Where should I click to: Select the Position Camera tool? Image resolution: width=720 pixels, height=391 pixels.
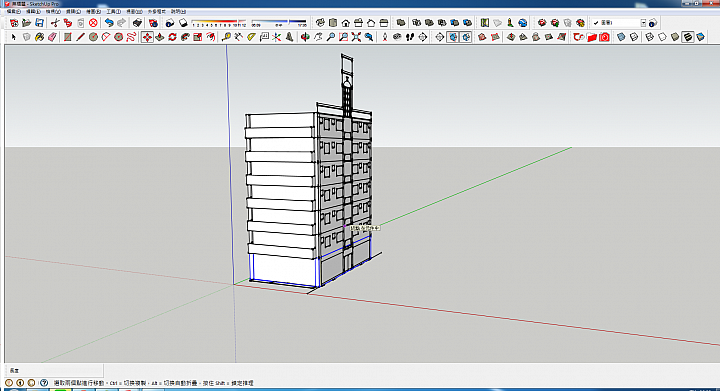[385, 37]
